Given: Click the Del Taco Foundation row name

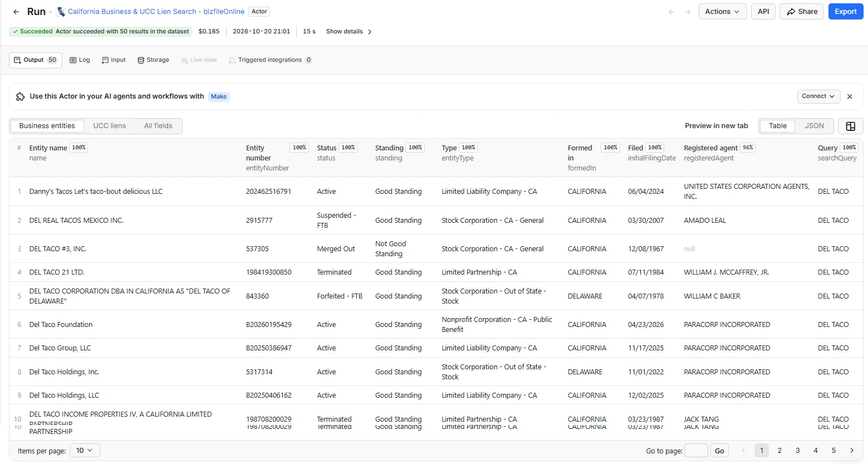Looking at the screenshot, I should (x=61, y=325).
